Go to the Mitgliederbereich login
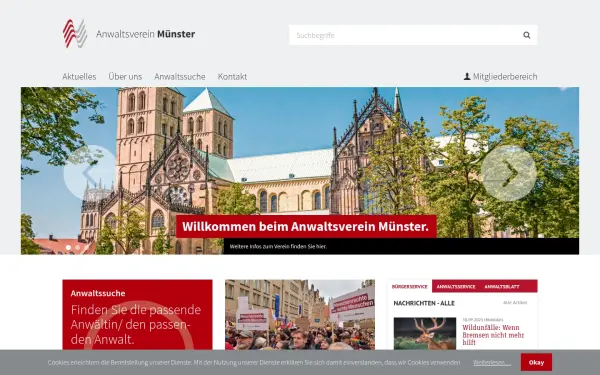The height and width of the screenshot is (375, 600). 501,77
